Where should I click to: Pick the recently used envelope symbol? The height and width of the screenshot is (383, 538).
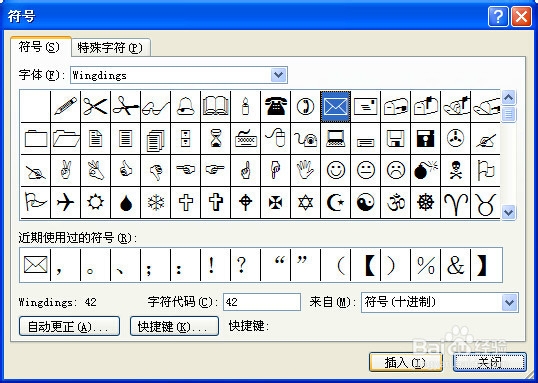pyautogui.click(x=35, y=265)
